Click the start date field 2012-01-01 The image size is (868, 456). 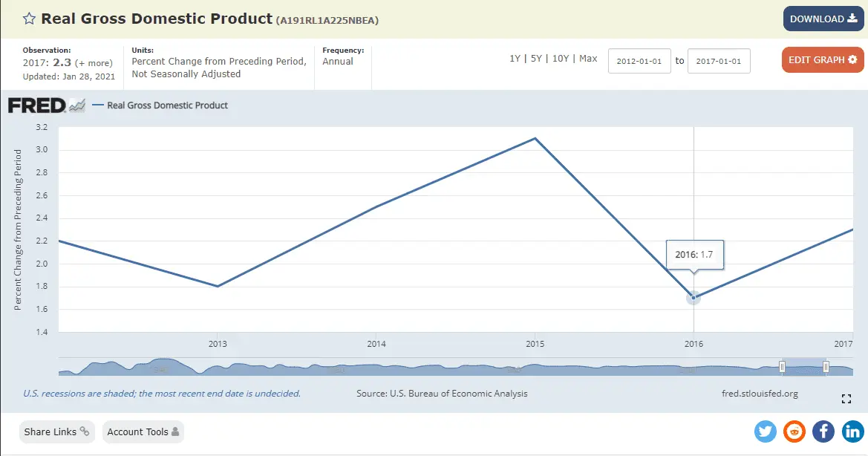(639, 61)
